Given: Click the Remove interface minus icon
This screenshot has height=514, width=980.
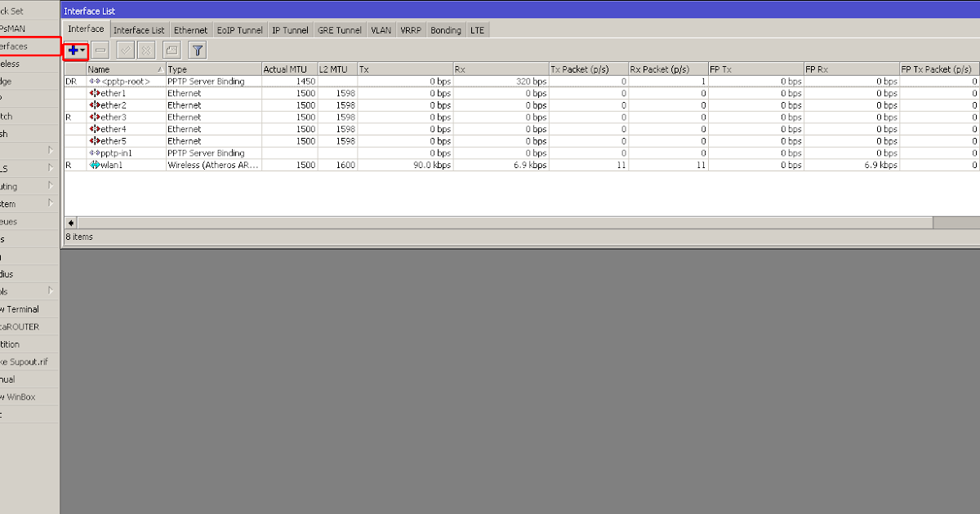Looking at the screenshot, I should pyautogui.click(x=100, y=50).
